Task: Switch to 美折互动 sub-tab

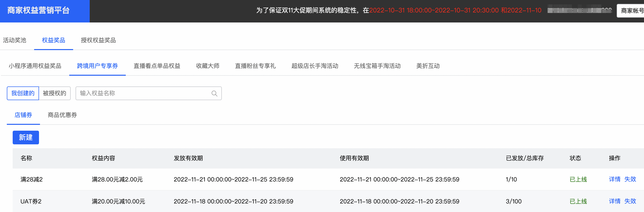Action: tap(428, 66)
